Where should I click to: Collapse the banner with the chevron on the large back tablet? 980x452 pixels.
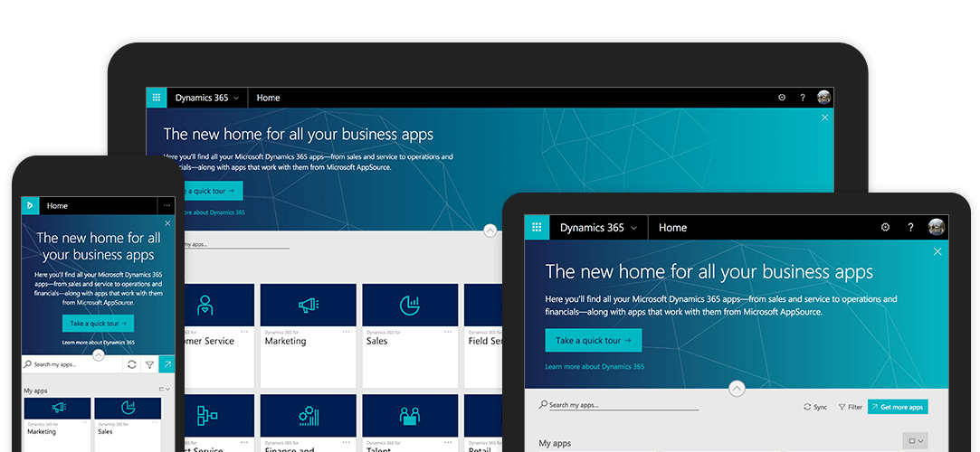(490, 231)
